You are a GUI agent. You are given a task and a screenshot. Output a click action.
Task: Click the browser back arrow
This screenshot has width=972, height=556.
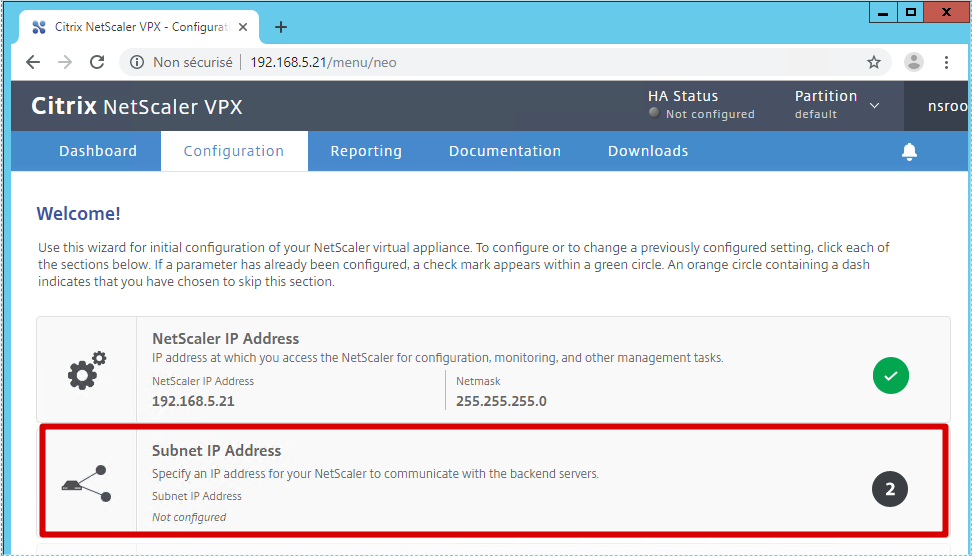coord(33,62)
